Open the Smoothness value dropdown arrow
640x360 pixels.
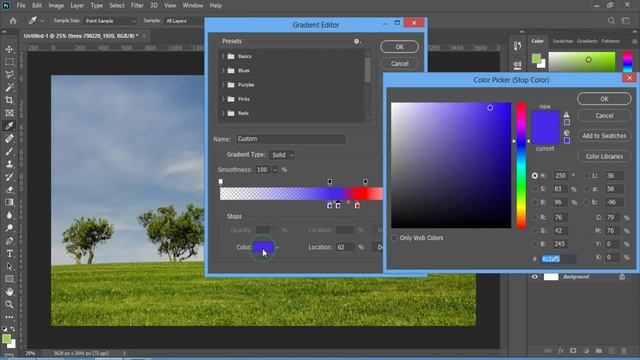[x=275, y=170]
